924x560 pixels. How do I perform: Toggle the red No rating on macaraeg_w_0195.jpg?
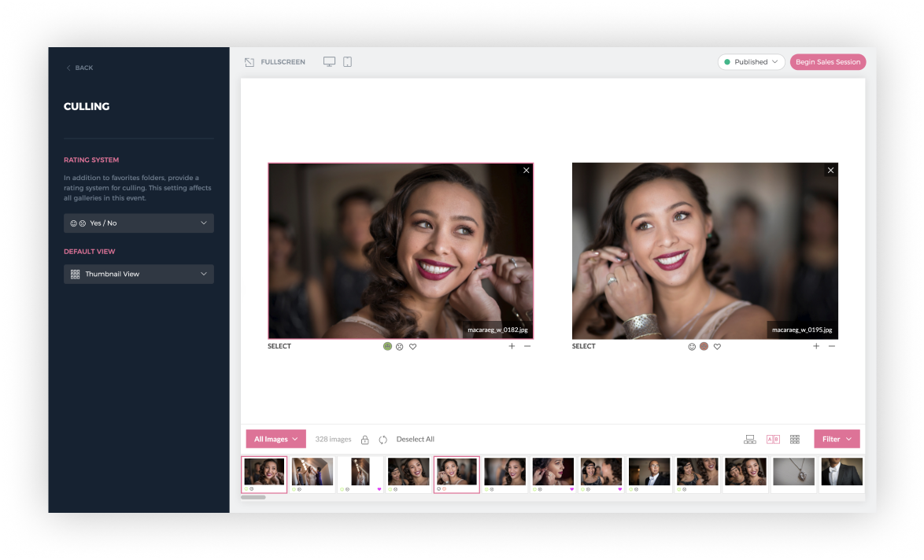tap(704, 346)
